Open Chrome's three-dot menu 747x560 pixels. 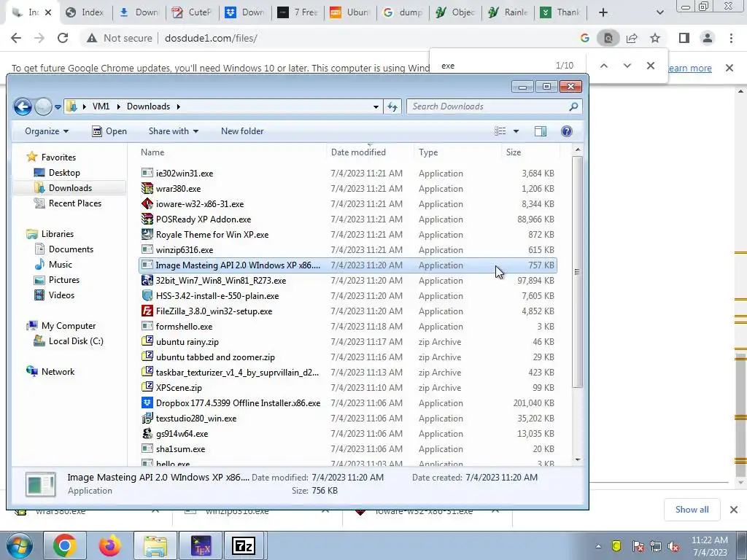pyautogui.click(x=731, y=38)
